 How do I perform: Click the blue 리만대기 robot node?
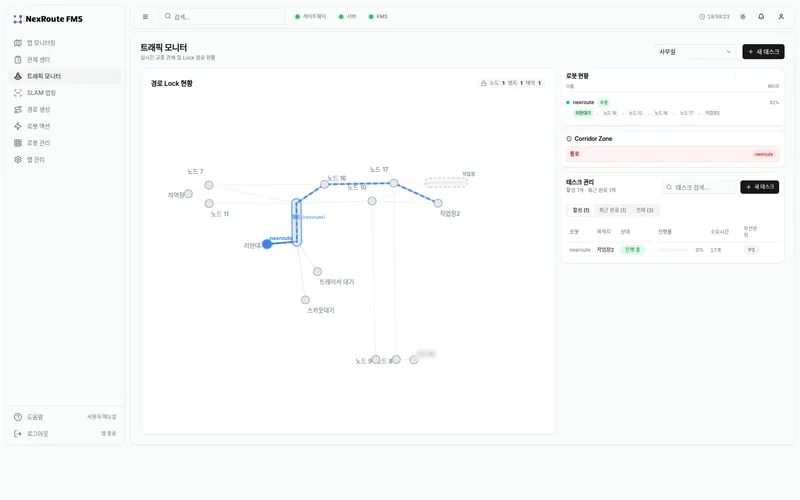coord(267,244)
